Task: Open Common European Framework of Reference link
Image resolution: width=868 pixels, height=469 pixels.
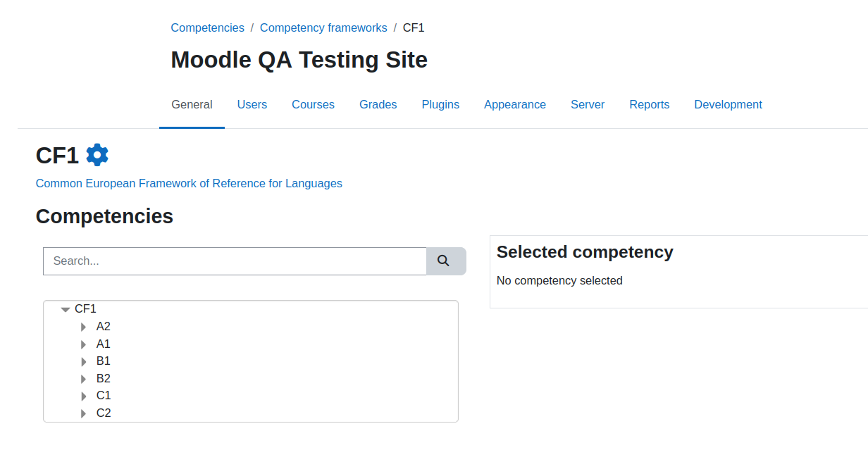Action: click(189, 183)
